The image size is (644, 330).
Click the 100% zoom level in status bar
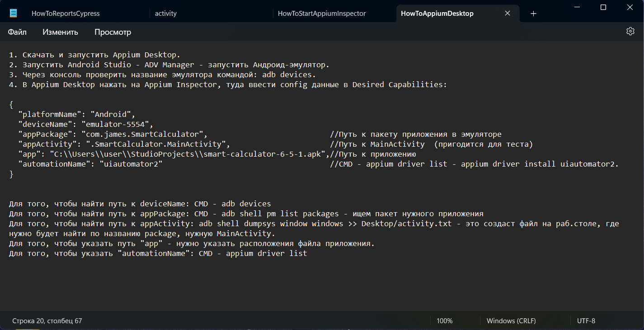(445, 321)
